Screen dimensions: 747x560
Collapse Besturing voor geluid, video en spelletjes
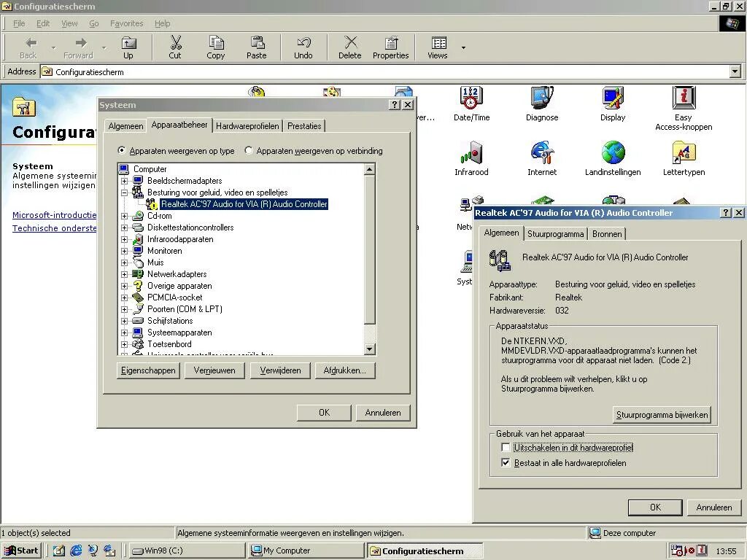click(124, 192)
